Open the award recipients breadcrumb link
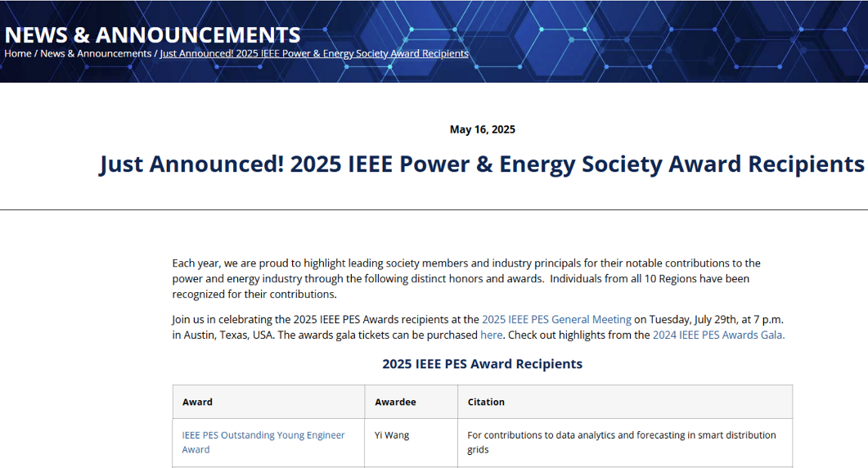 [314, 54]
